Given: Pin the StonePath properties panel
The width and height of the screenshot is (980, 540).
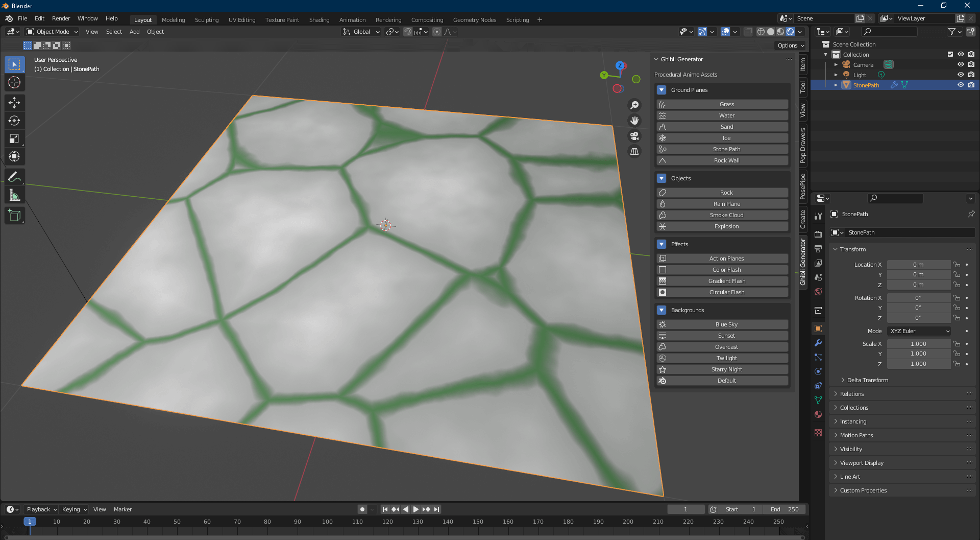Looking at the screenshot, I should (x=971, y=214).
